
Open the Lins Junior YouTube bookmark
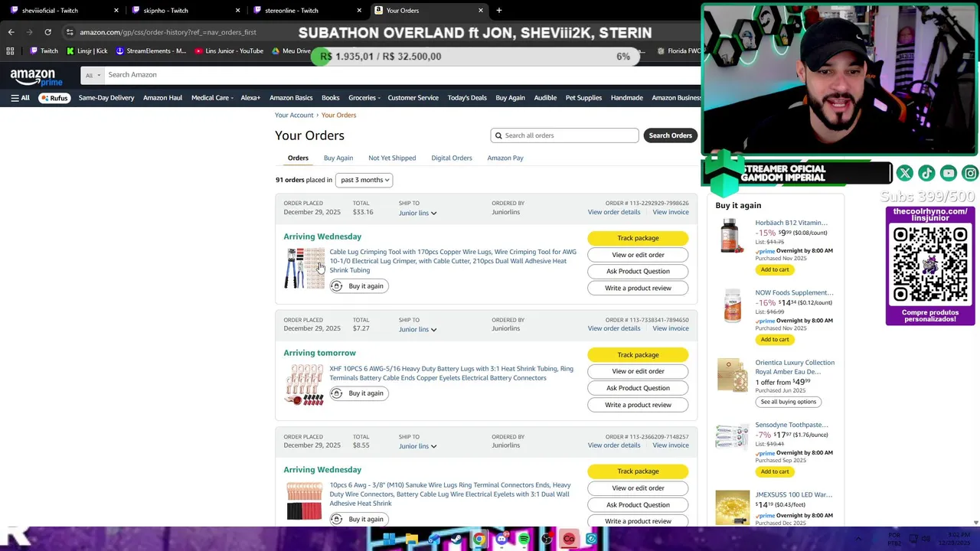[x=229, y=51]
